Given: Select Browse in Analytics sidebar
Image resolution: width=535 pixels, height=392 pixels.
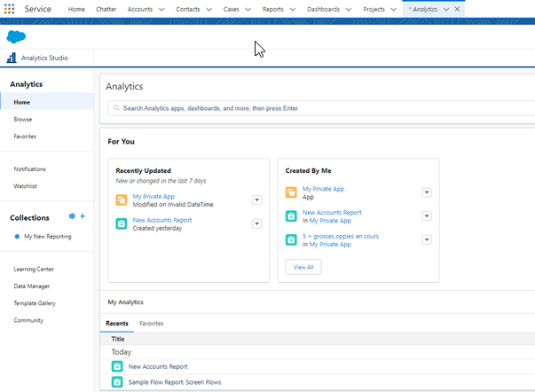Looking at the screenshot, I should pyautogui.click(x=23, y=119).
